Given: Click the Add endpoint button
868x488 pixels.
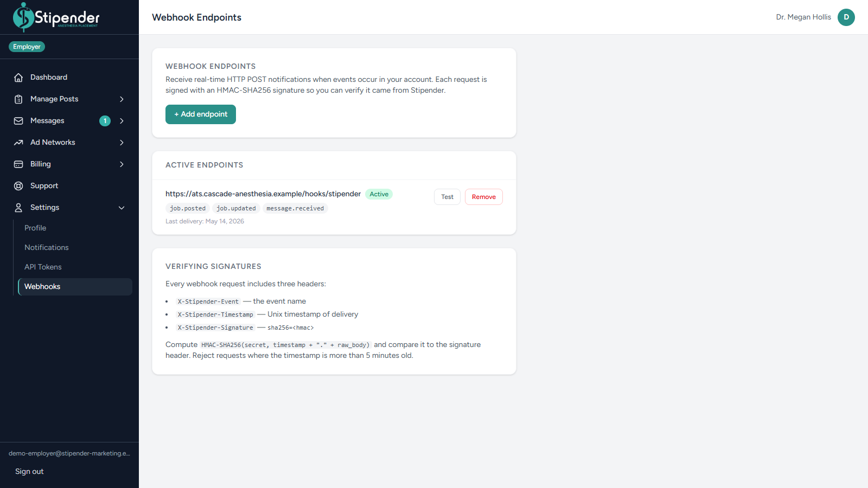Looking at the screenshot, I should [x=201, y=114].
